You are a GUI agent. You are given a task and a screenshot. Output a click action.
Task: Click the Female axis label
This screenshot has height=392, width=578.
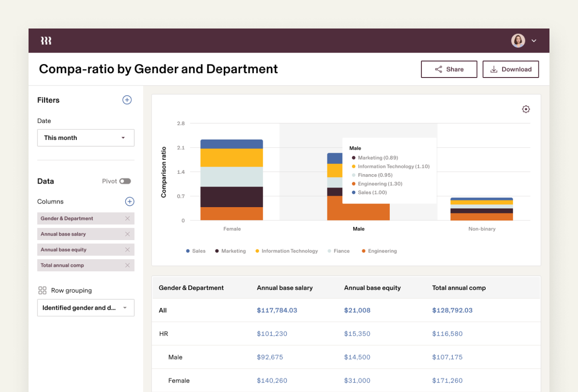click(x=232, y=229)
